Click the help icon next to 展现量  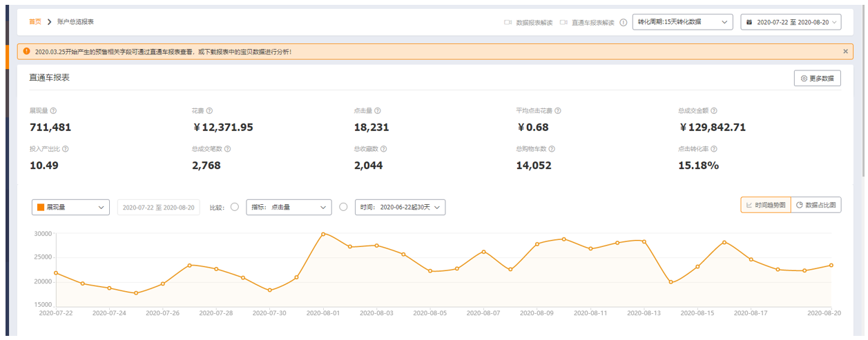coord(53,110)
